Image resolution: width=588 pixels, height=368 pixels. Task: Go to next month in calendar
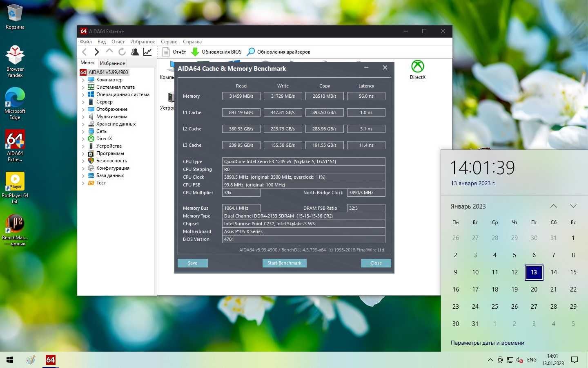(573, 206)
